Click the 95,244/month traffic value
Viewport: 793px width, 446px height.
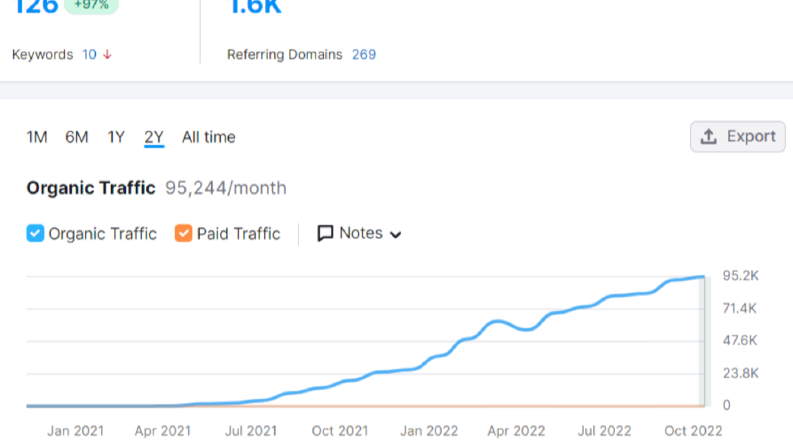[x=226, y=188]
